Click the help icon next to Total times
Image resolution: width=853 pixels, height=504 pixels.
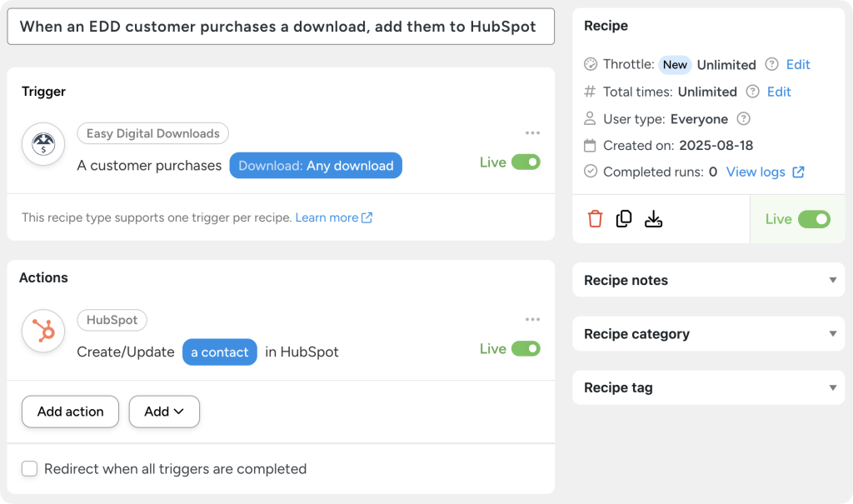tap(754, 92)
